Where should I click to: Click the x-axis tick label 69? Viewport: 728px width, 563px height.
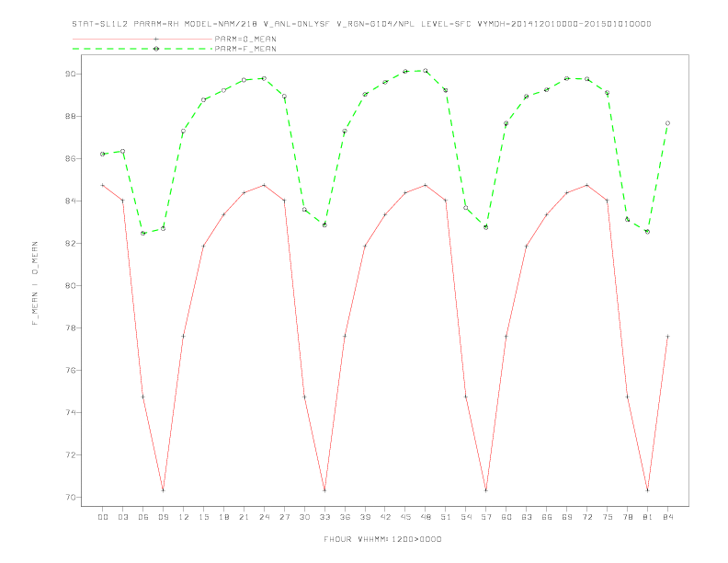point(567,517)
